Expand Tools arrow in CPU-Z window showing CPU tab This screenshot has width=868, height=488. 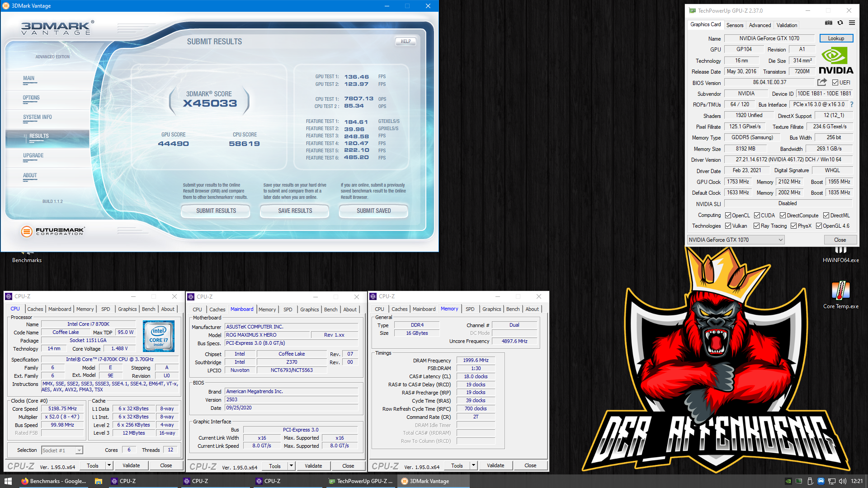coord(109,465)
